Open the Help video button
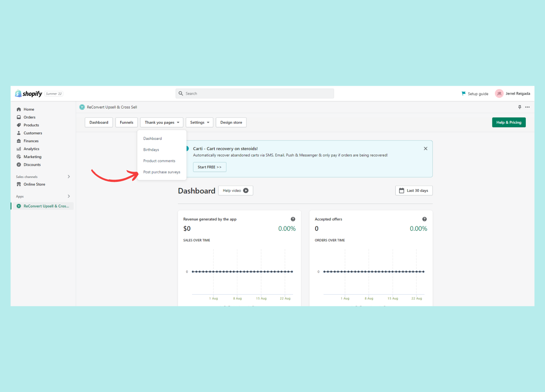This screenshot has width=545, height=392. (x=235, y=191)
